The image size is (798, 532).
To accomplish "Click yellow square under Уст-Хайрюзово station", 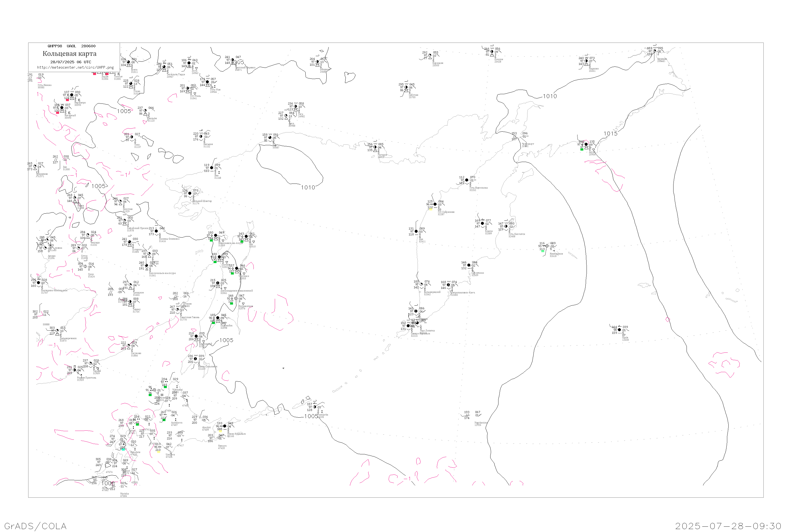I will coord(431,209).
